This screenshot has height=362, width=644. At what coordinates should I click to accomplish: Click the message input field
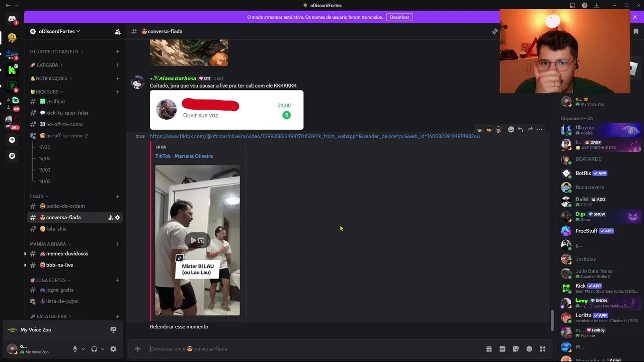click(x=314, y=349)
